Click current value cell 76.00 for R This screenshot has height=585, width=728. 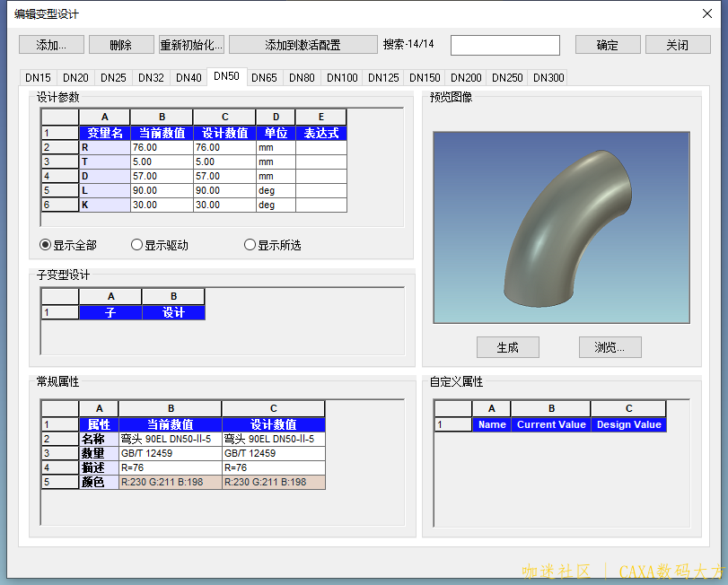tap(162, 147)
